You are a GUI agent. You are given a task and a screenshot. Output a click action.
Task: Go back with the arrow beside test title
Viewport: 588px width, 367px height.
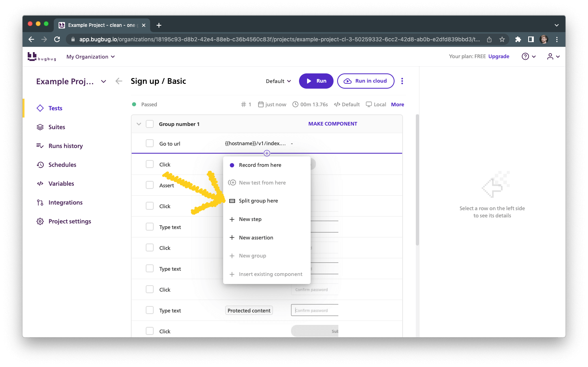(119, 81)
